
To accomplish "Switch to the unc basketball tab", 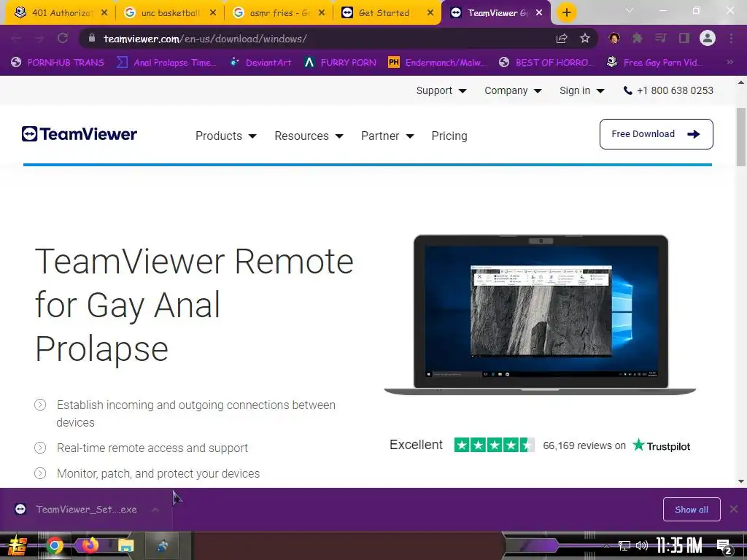I will (x=169, y=13).
